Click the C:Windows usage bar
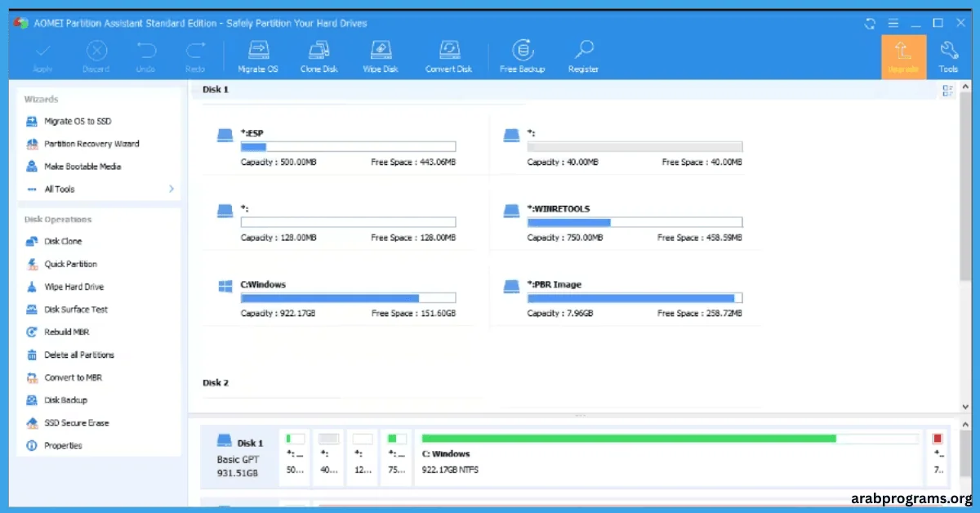980x513 pixels. 348,298
